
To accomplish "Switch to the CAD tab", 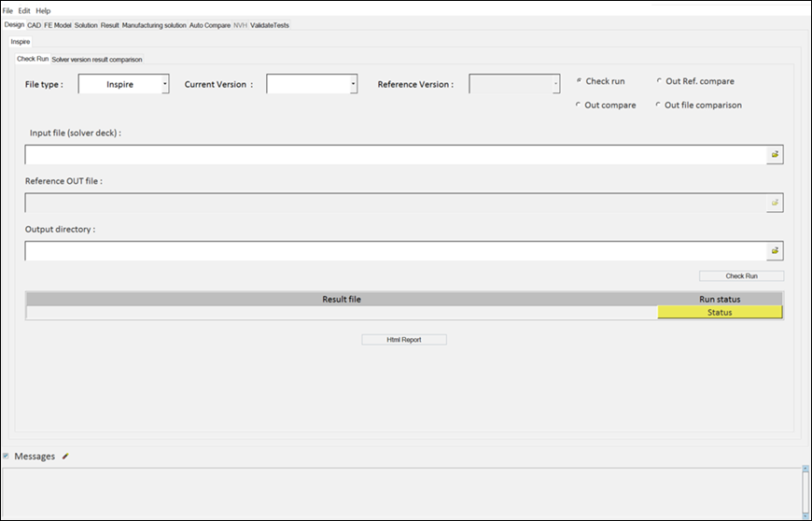I will tap(35, 25).
